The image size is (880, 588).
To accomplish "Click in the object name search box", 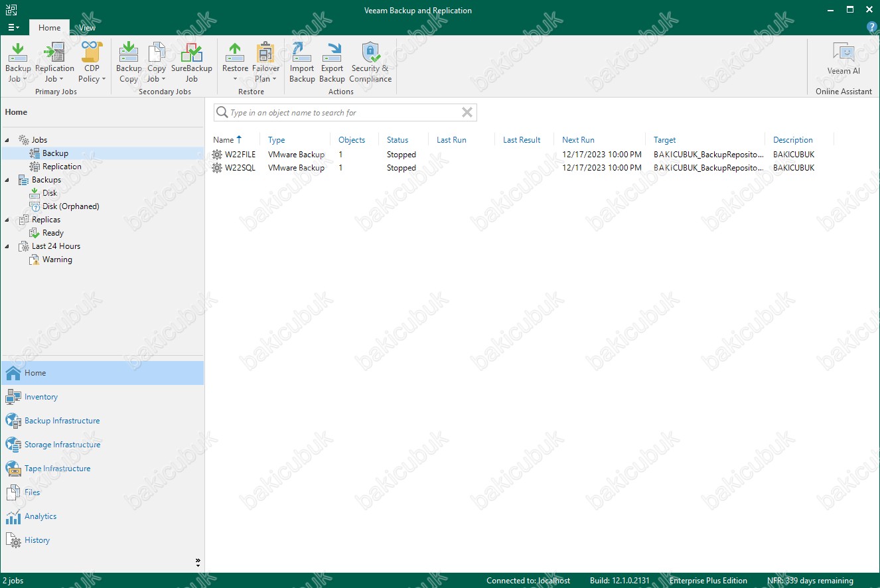I will tap(344, 113).
